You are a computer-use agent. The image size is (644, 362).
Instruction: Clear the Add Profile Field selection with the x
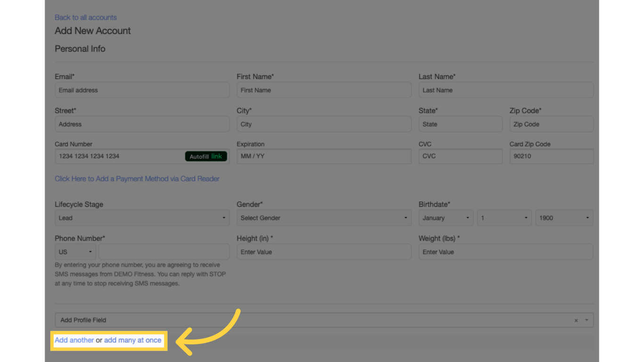coord(576,320)
